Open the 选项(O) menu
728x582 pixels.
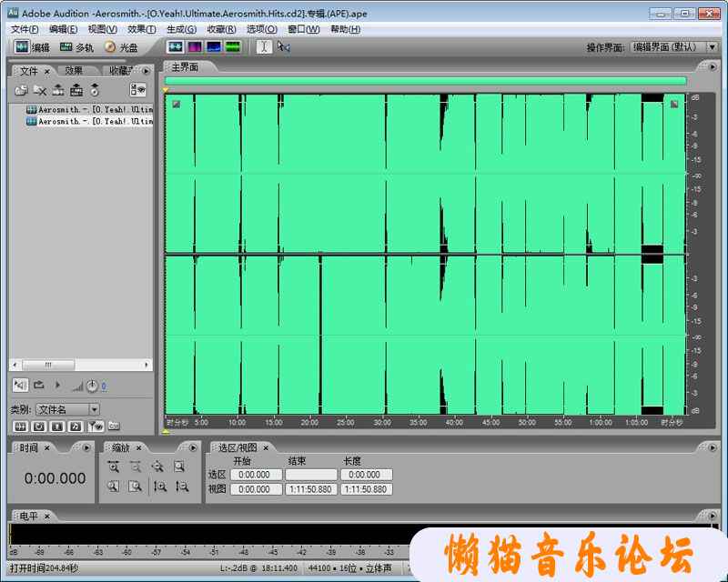pos(262,29)
